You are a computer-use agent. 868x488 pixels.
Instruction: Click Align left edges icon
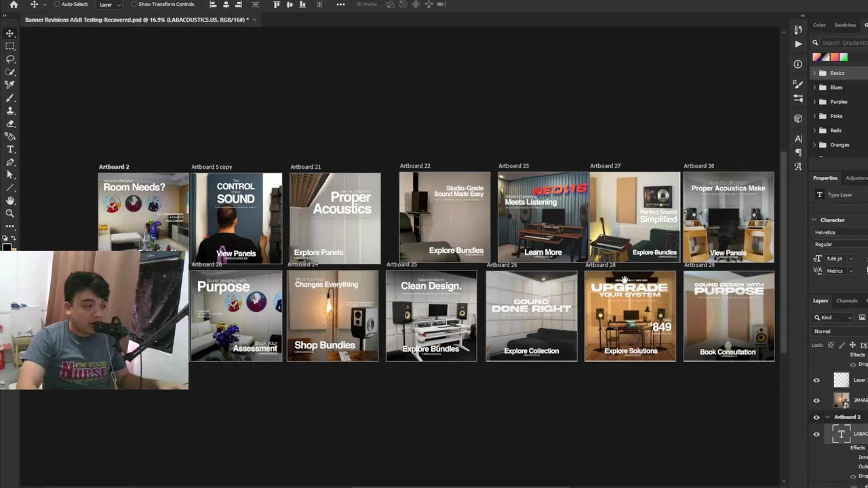[x=213, y=5]
